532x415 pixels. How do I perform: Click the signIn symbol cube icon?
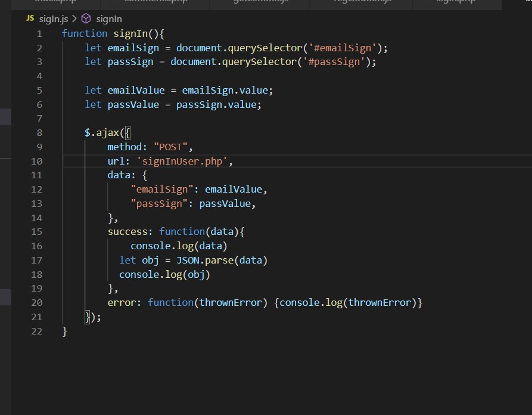(86, 18)
